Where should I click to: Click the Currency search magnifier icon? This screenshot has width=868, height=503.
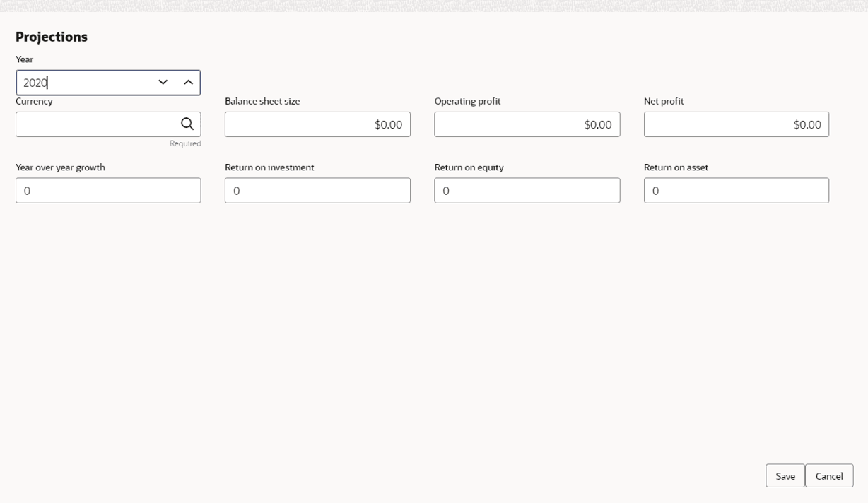pyautogui.click(x=187, y=124)
